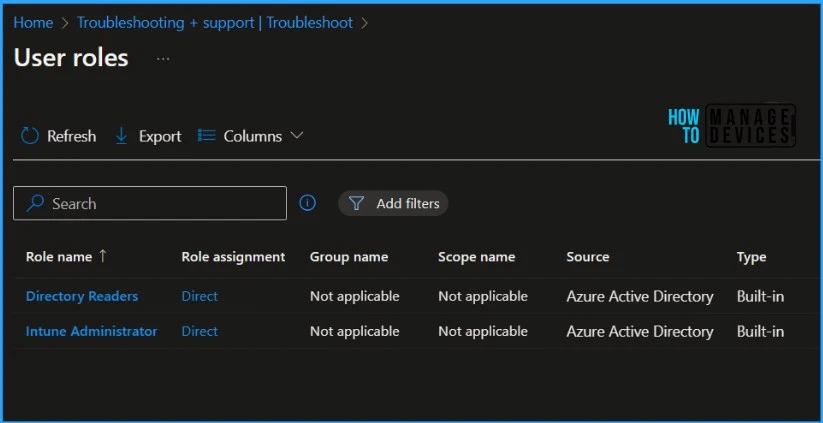Click Direct link in Intune Administrator row
Viewport: 823px width, 423px height.
click(x=199, y=331)
